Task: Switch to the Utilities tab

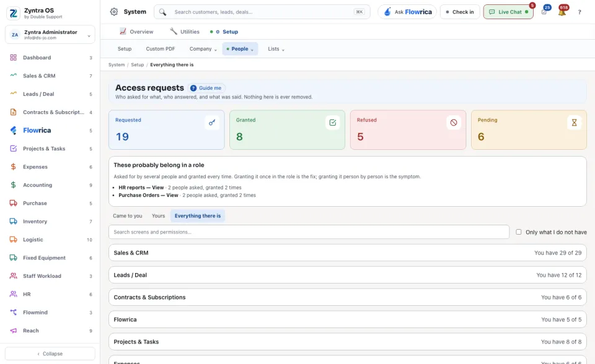Action: pos(185,32)
